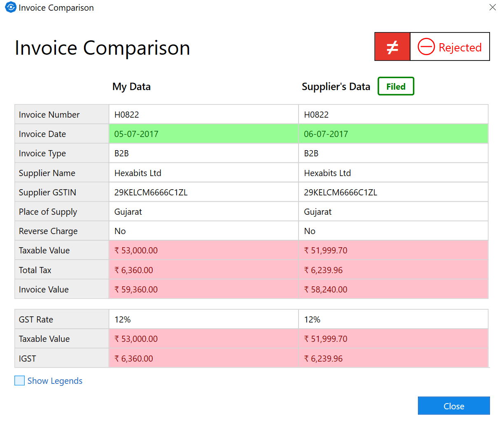Close the window with the X icon
The image size is (504, 427).
(492, 7)
